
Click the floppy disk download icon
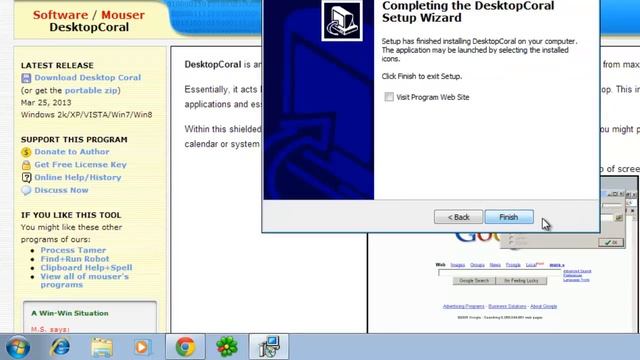[x=26, y=78]
